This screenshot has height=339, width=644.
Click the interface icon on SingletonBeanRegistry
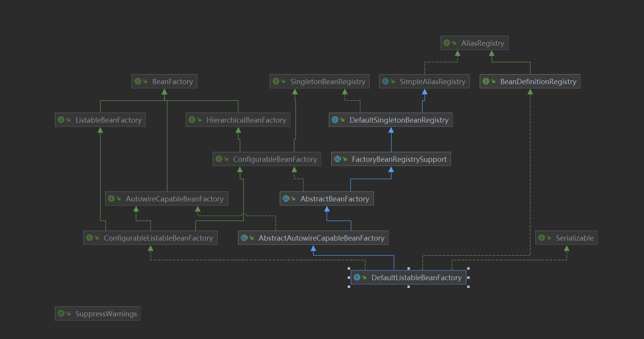tap(276, 81)
